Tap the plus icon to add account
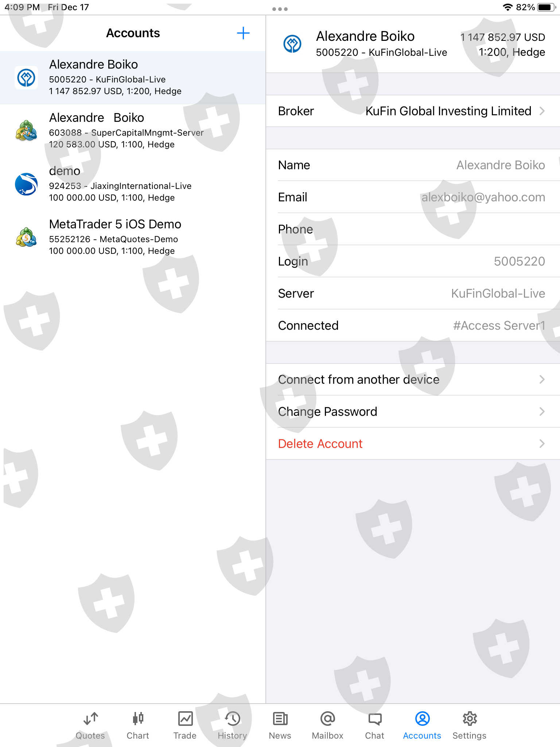 click(243, 33)
